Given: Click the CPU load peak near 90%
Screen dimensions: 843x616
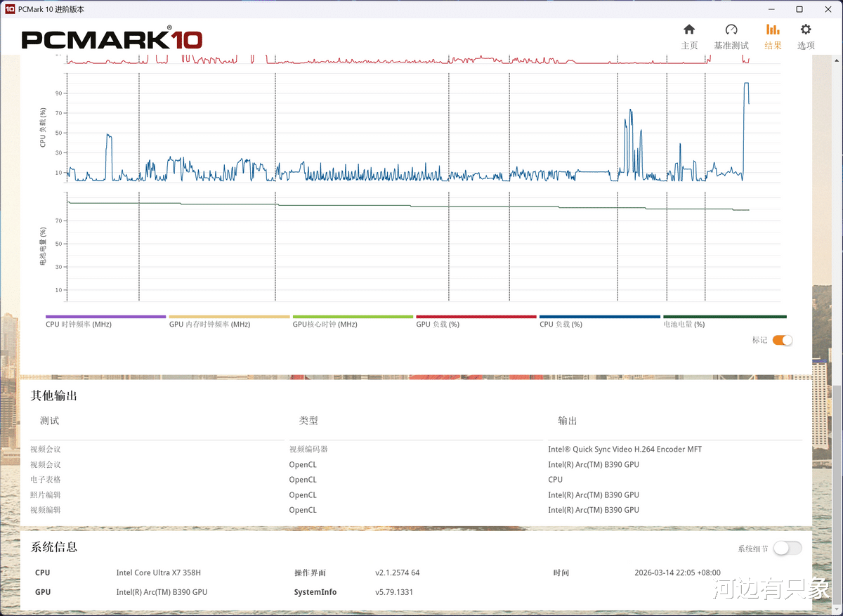Looking at the screenshot, I should (x=746, y=84).
